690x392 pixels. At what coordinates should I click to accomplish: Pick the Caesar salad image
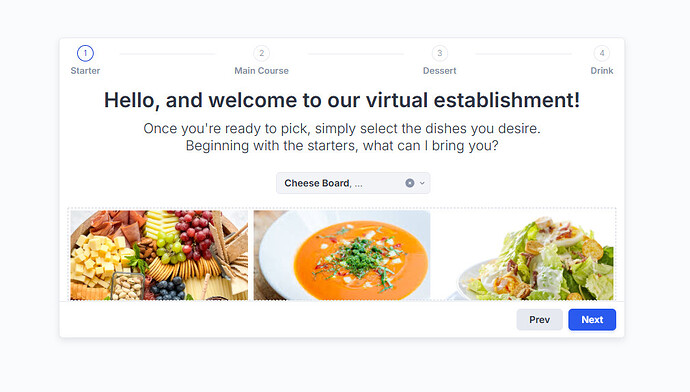pyautogui.click(x=525, y=255)
